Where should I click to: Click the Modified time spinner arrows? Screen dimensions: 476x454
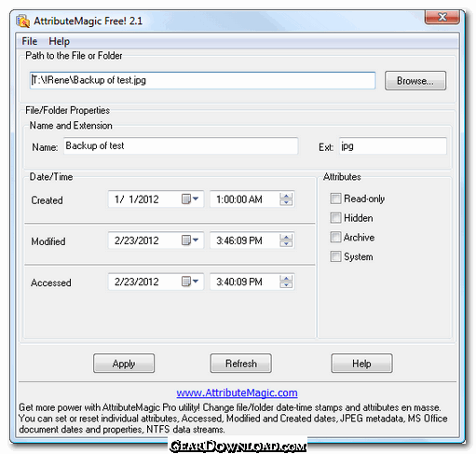point(286,241)
